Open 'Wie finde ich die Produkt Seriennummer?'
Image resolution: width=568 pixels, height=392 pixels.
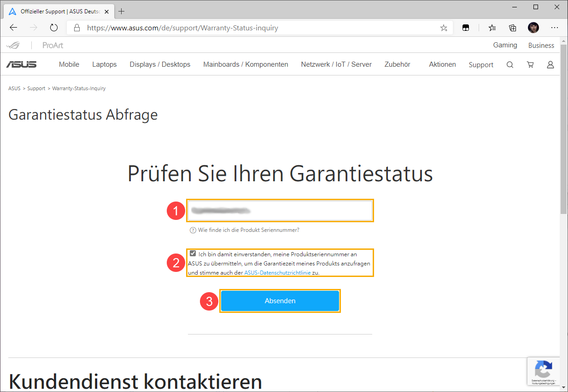pos(249,230)
